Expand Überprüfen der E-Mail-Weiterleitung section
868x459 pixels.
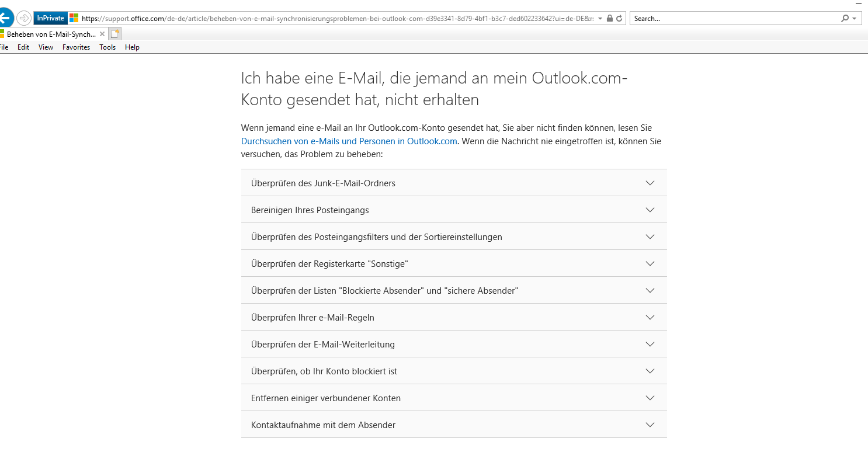click(454, 344)
